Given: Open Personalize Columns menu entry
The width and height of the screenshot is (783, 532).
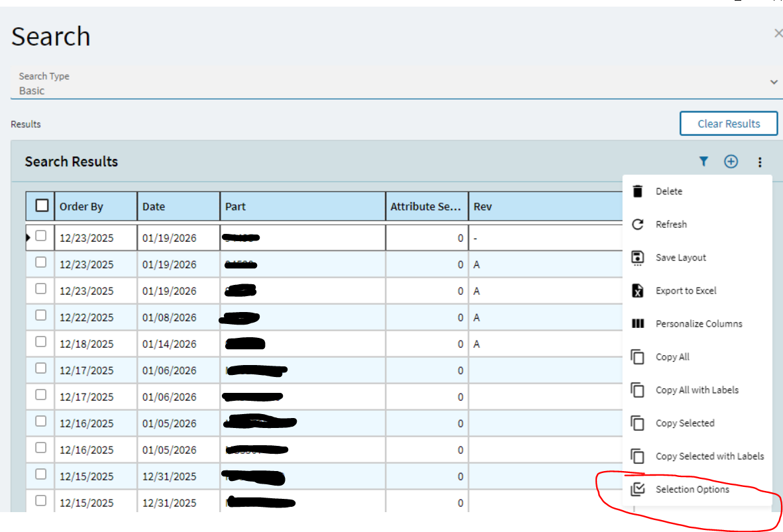Looking at the screenshot, I should [x=698, y=324].
